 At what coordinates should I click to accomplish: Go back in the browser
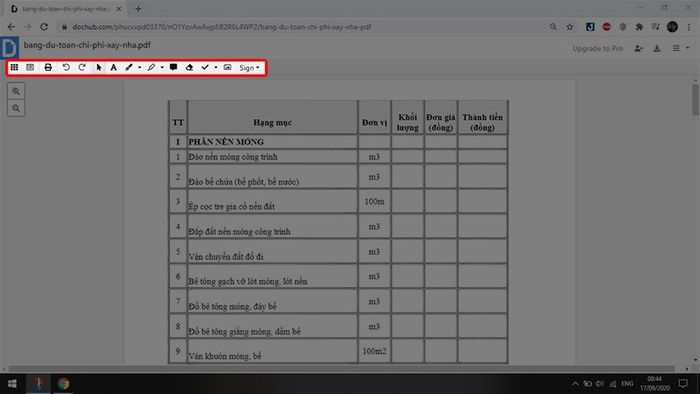(12, 27)
